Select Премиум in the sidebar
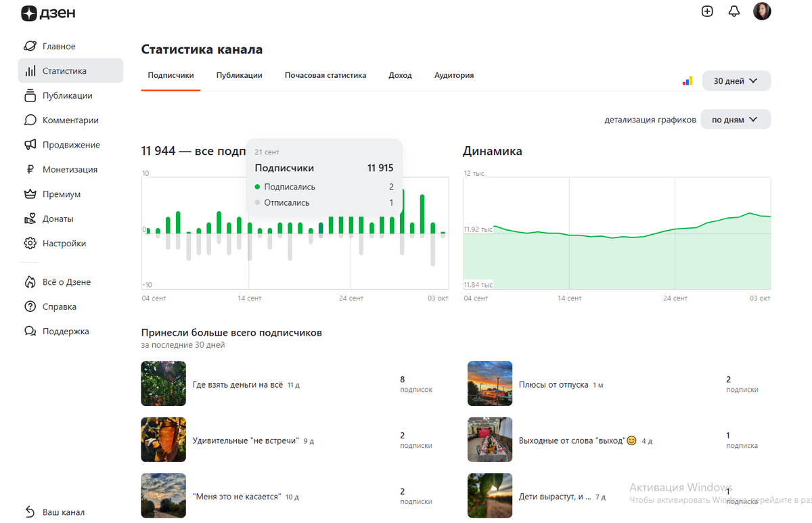812x523 pixels. (x=70, y=194)
